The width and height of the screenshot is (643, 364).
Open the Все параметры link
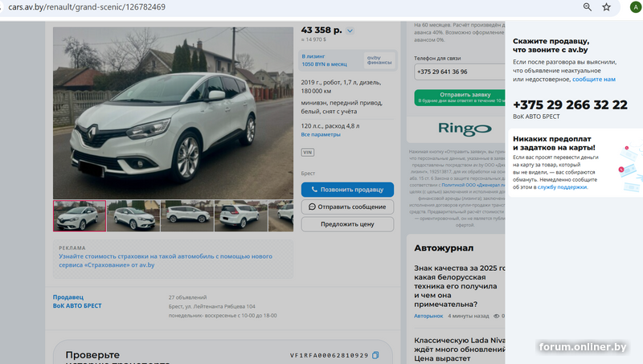(x=321, y=134)
